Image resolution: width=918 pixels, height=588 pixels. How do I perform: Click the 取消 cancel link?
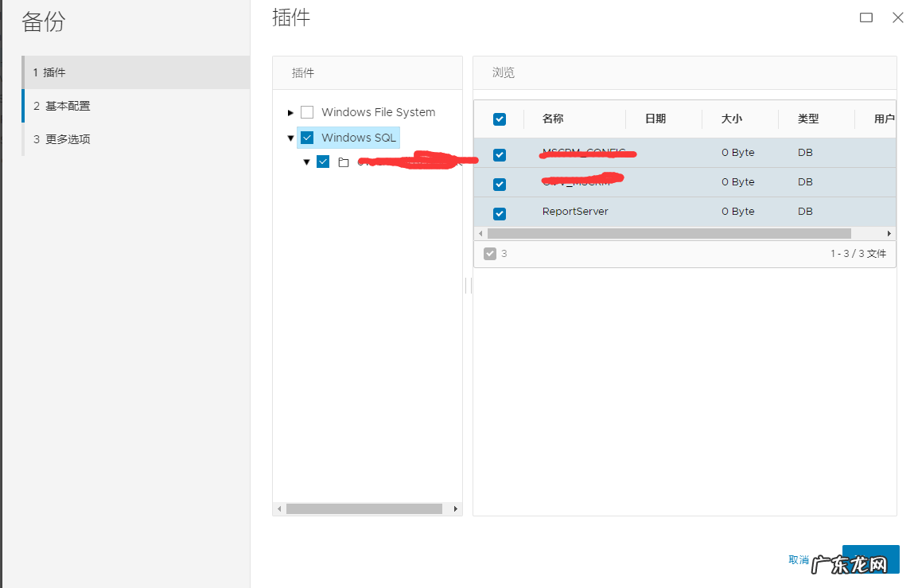798,559
